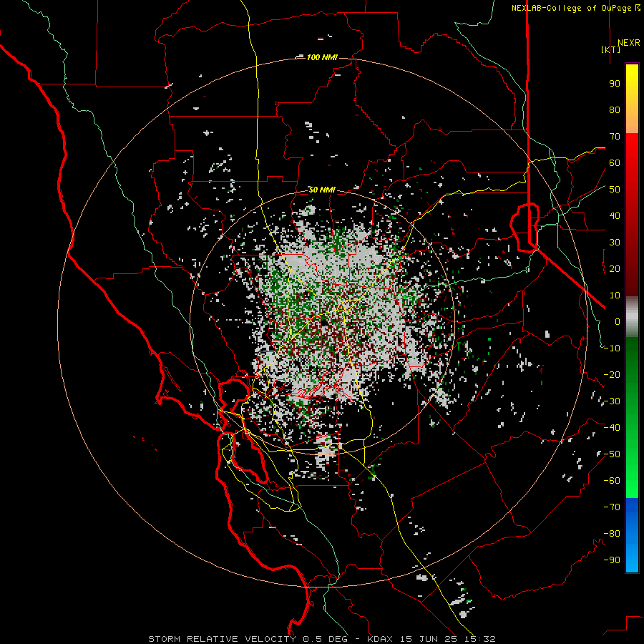The width and height of the screenshot is (644, 644).
Task: Click the 70 value on velocity scale
Action: [615, 137]
